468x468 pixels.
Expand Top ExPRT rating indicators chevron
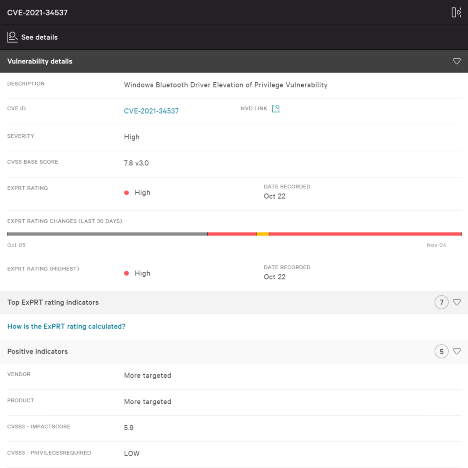click(457, 302)
